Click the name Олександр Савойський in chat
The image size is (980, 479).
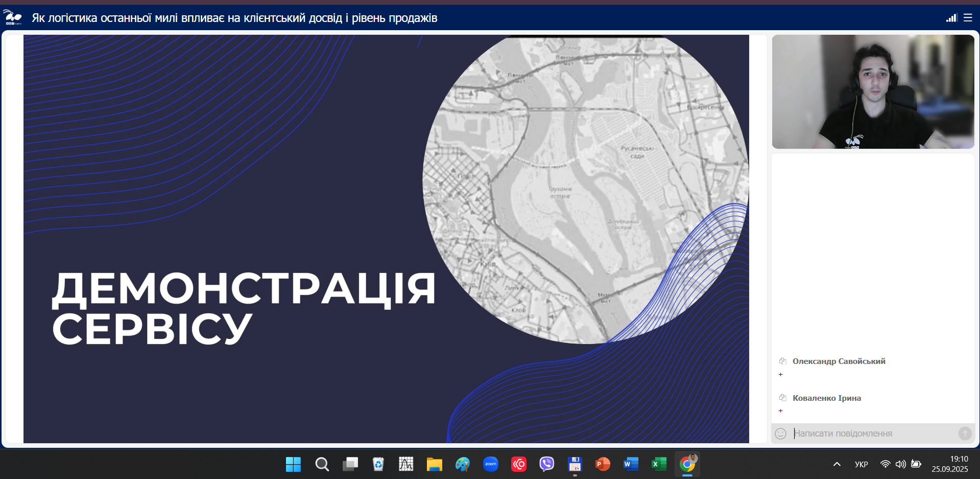(839, 361)
